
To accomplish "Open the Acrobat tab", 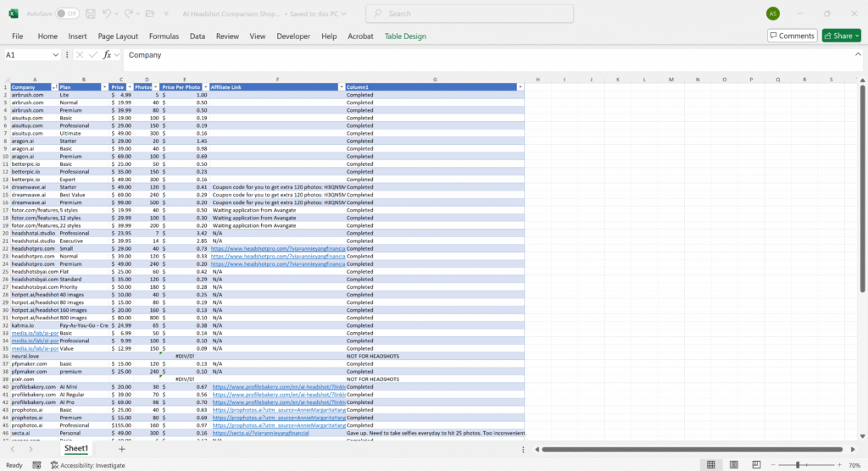I will tap(360, 36).
